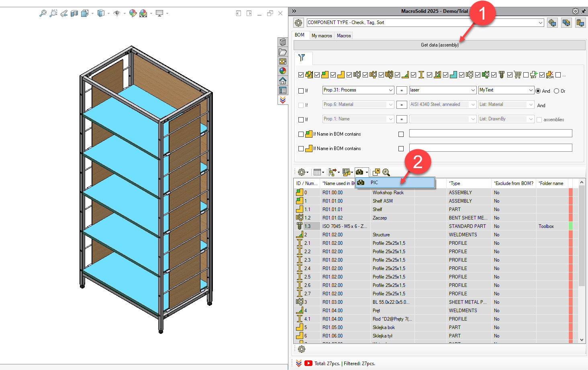Viewport: 588px width, 370px height.
Task: Click the camera PIC toolbar icon
Action: (359, 172)
